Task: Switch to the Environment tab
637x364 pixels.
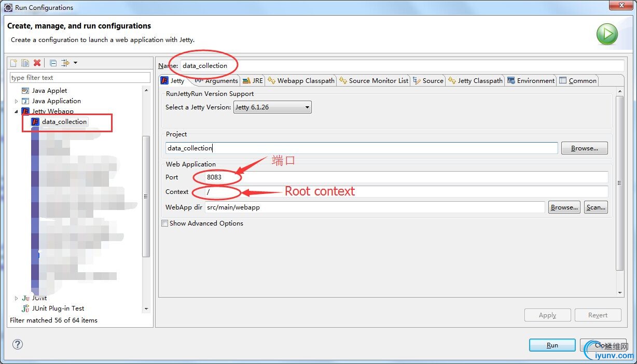Action: [531, 81]
